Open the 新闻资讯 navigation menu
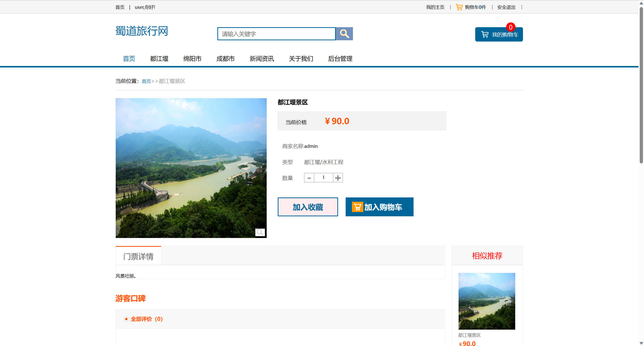644x346 pixels. tap(262, 59)
